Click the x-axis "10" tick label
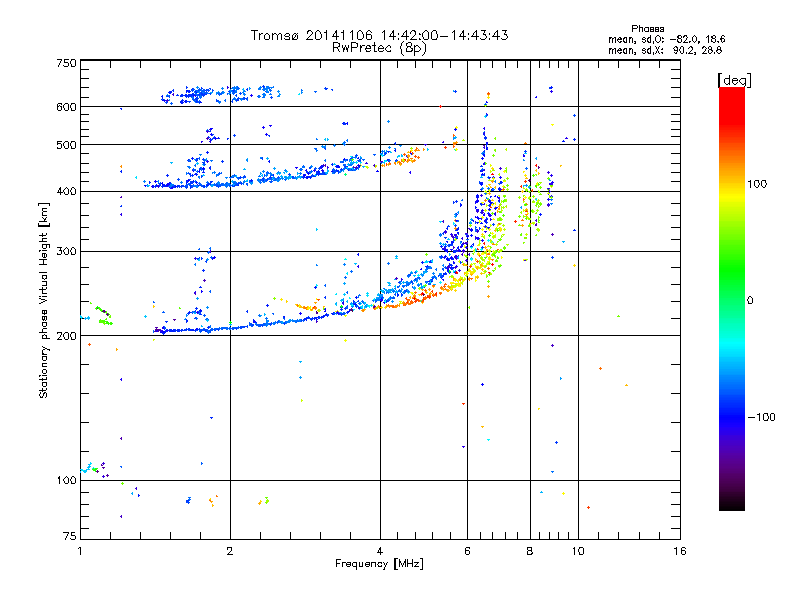The height and width of the screenshot is (600, 800). [x=578, y=551]
